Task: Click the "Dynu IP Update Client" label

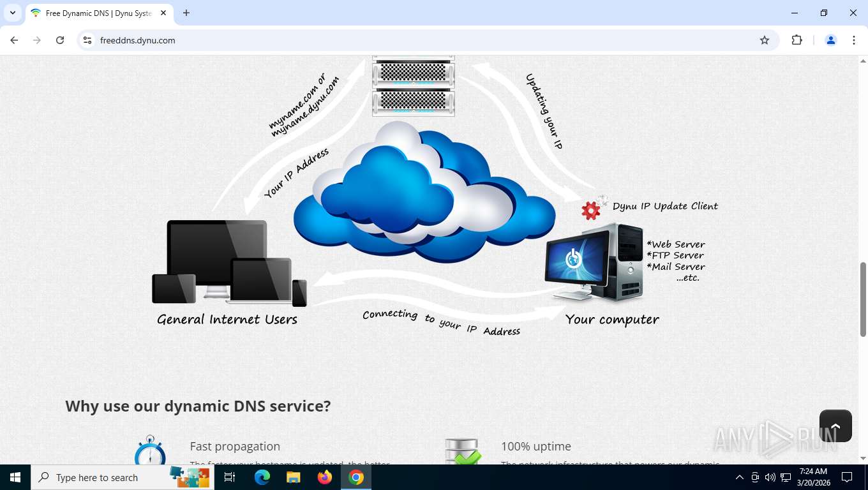Action: point(665,206)
